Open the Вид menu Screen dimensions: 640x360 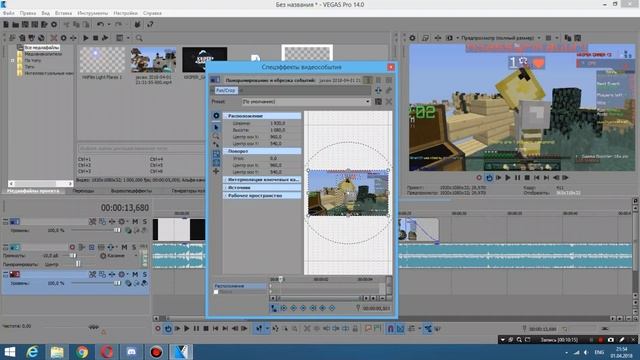pyautogui.click(x=45, y=13)
